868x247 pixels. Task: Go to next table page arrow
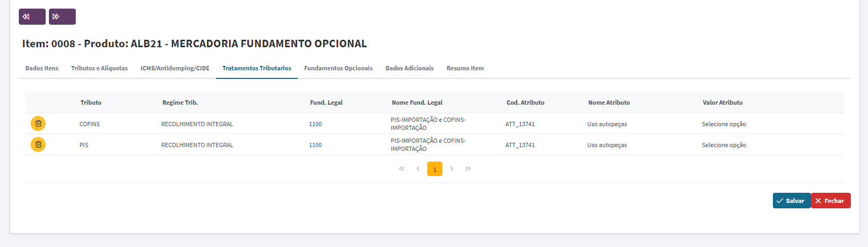tap(451, 169)
